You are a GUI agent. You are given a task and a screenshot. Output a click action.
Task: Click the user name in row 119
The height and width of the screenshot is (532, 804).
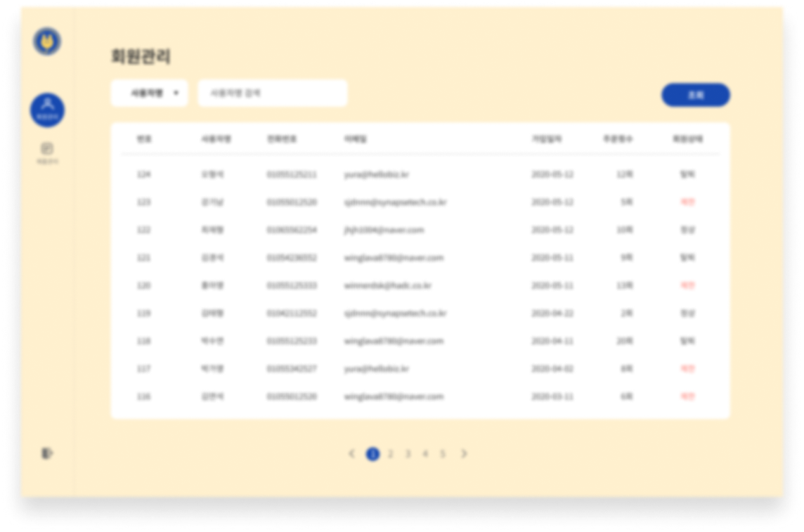tap(212, 313)
